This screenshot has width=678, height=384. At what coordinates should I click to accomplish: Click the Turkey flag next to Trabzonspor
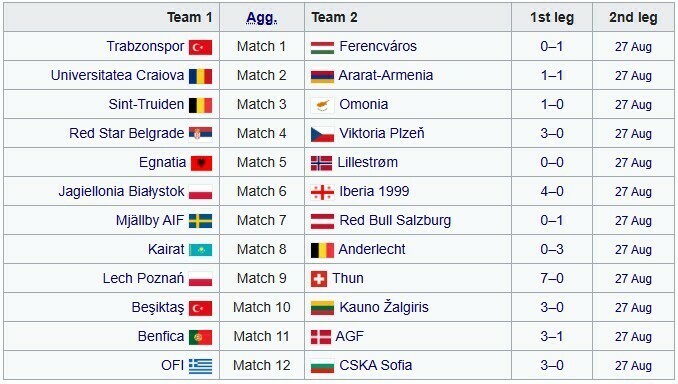200,47
